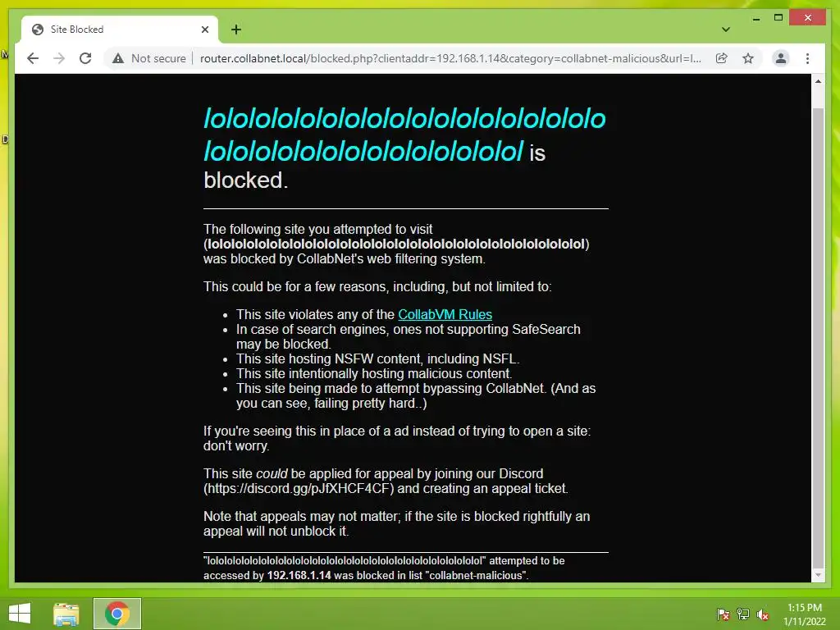
Task: Reload the blocked page
Action: pos(85,58)
